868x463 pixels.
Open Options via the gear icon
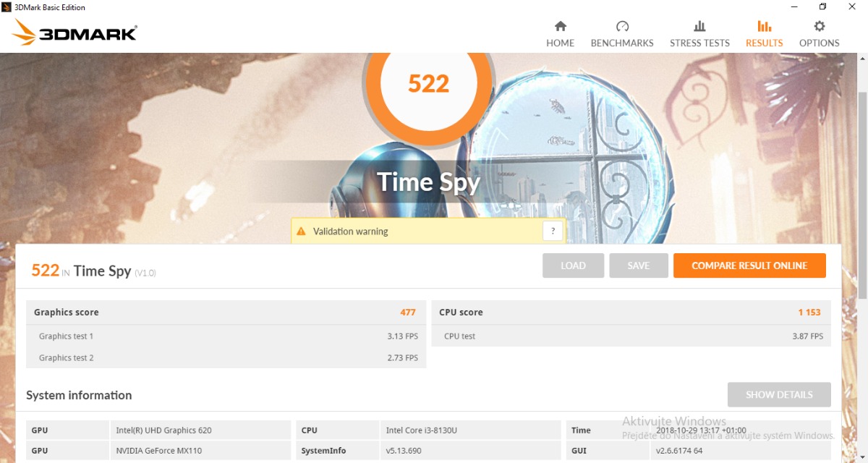point(819,27)
